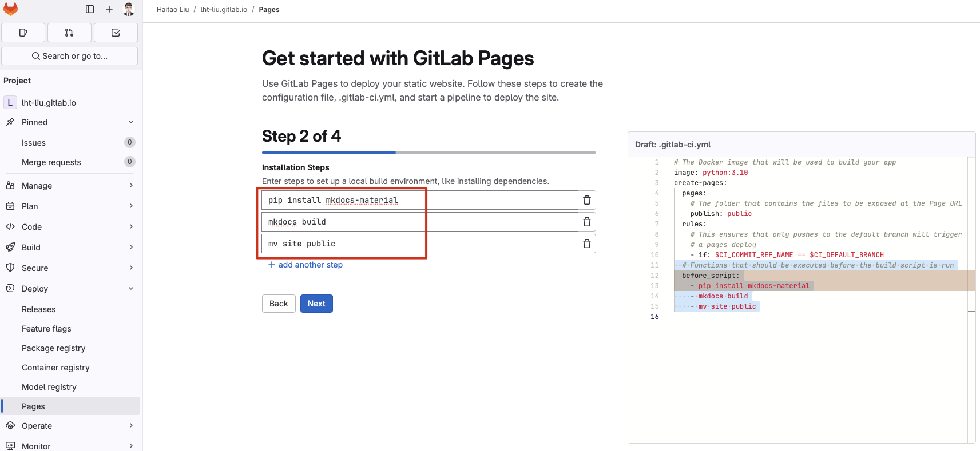
Task: Delete the mv site public step
Action: coord(587,244)
